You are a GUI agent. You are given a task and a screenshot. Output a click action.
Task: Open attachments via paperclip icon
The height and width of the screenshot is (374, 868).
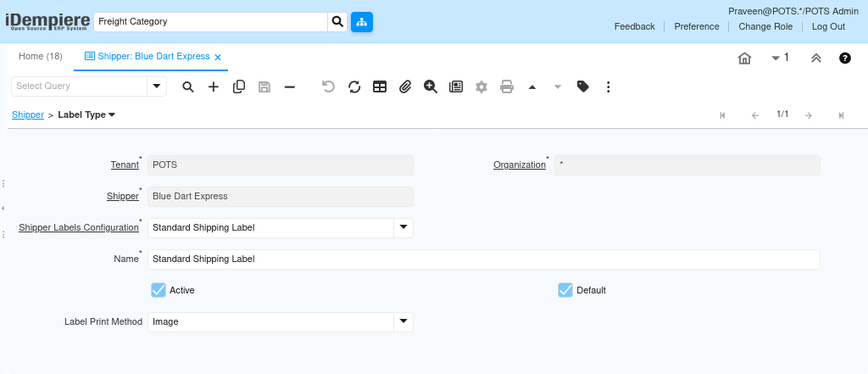[405, 87]
